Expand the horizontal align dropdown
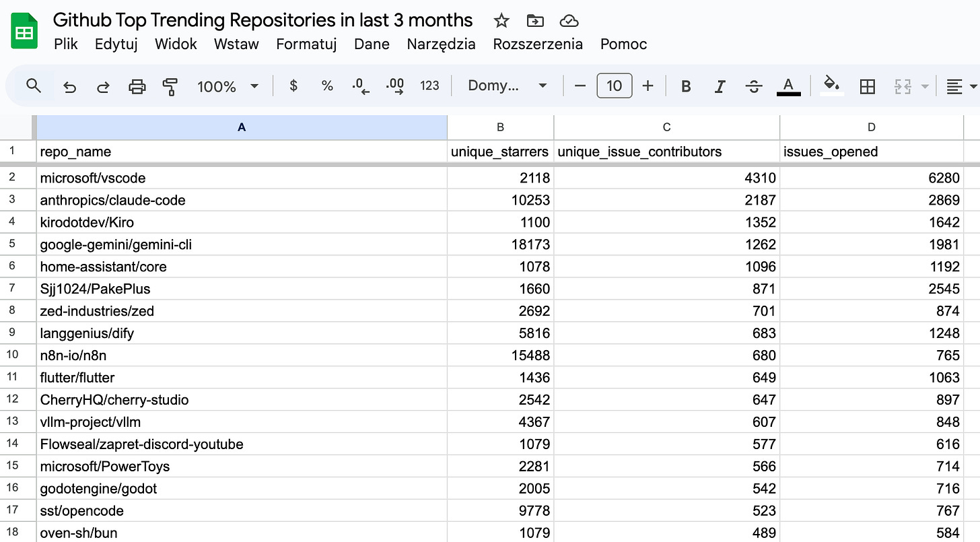 click(962, 86)
